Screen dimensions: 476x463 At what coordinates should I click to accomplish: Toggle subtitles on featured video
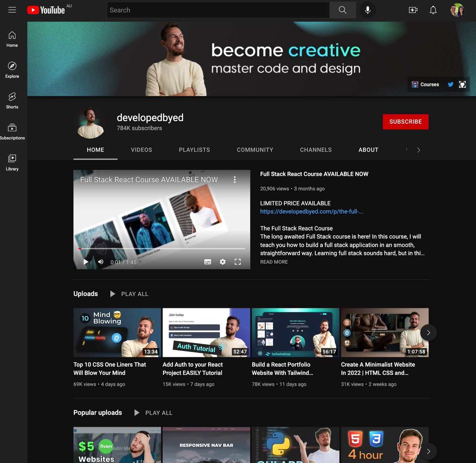[x=207, y=262]
